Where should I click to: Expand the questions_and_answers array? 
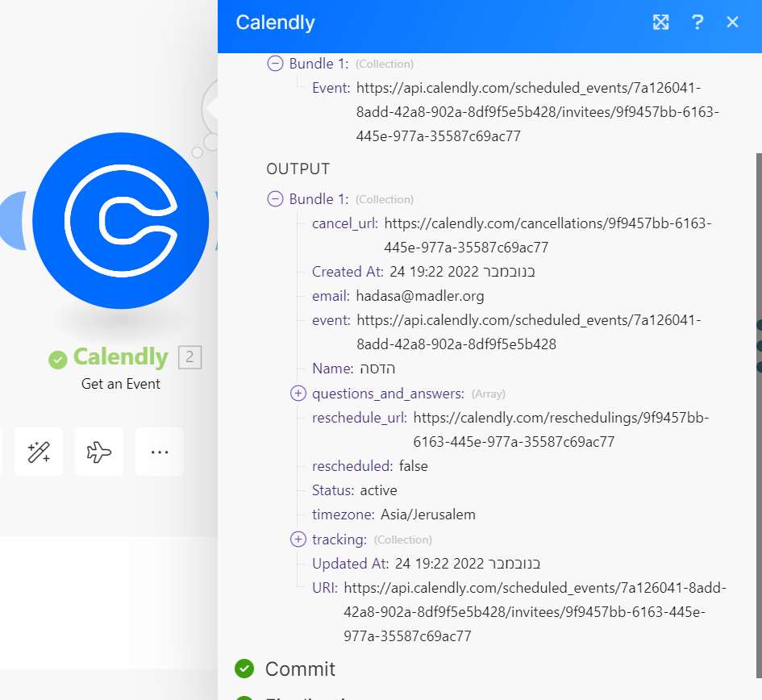pyautogui.click(x=298, y=394)
